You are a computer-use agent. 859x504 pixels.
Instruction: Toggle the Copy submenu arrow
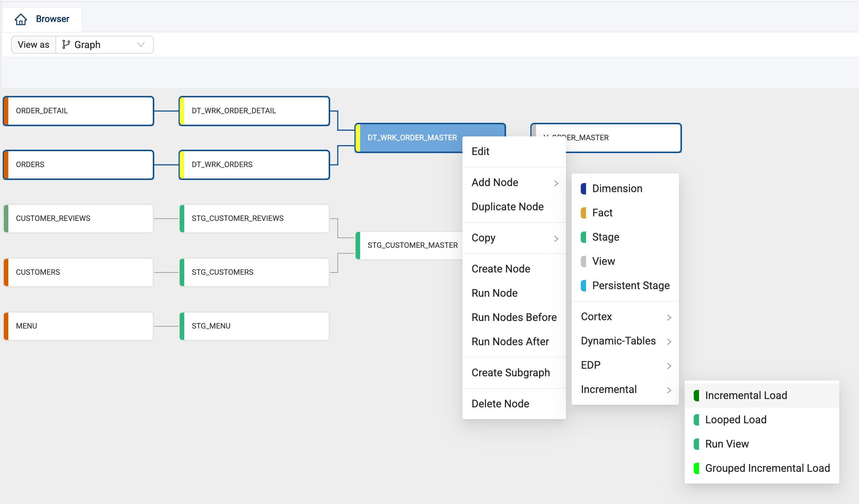click(x=556, y=238)
